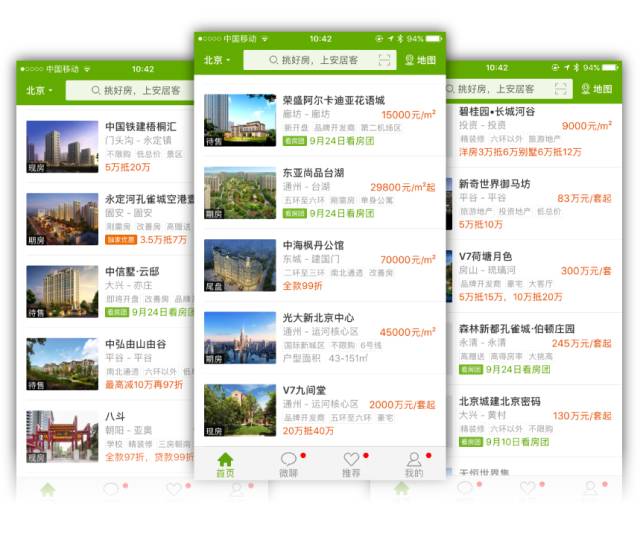Select the 荣盛阿尔卡迪亚花语城 title text
640x543 pixels.
(x=333, y=100)
